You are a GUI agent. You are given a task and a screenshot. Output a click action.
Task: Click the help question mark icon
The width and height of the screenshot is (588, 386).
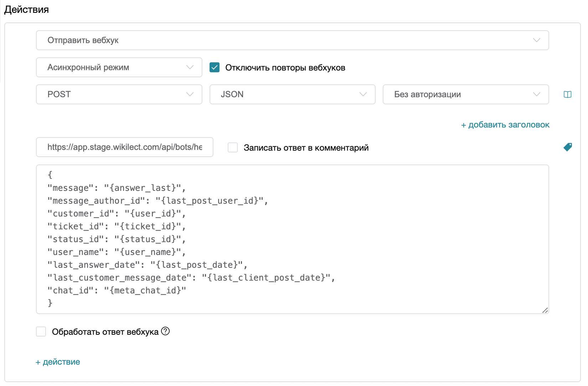[x=165, y=331]
